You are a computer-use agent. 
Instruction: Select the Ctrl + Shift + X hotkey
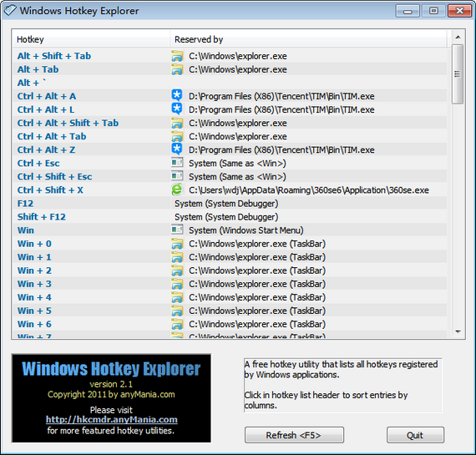coord(50,190)
